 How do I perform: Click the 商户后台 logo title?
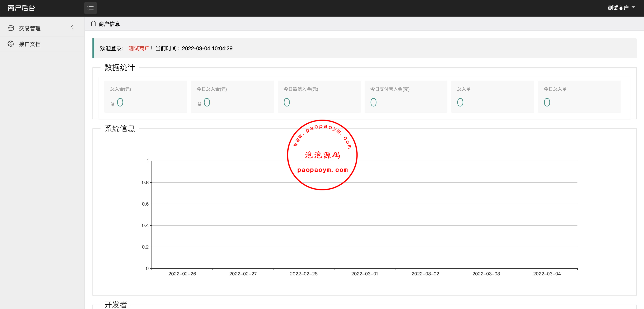[x=21, y=8]
